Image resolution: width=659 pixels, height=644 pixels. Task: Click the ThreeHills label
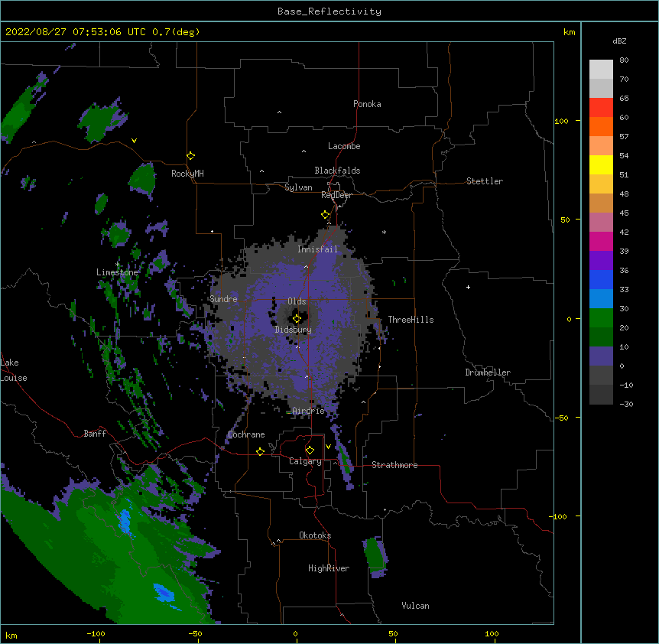point(411,320)
